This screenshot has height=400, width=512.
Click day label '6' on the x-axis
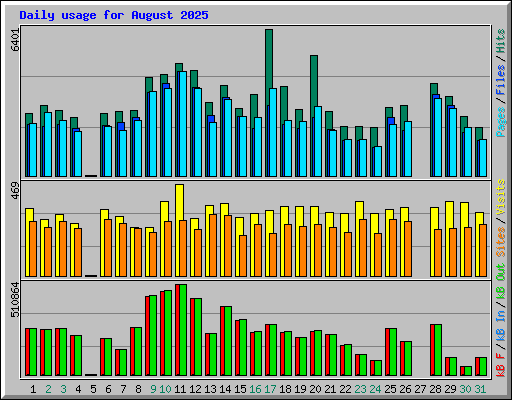(108, 389)
